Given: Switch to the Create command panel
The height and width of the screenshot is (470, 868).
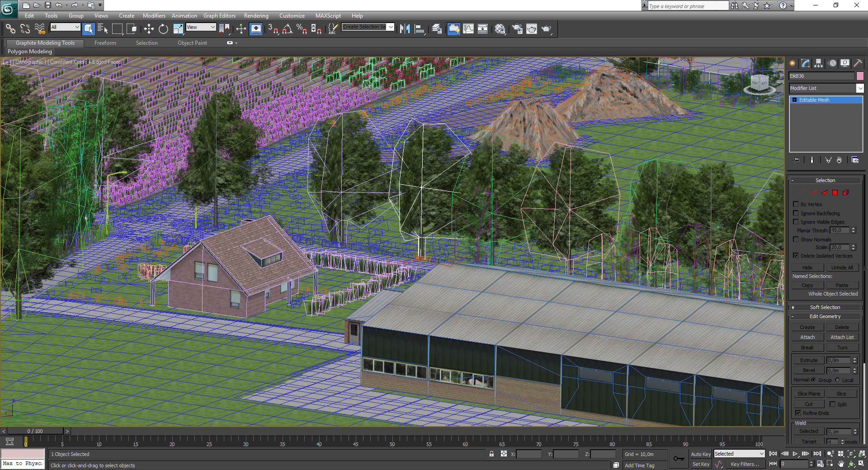Looking at the screenshot, I should (x=793, y=63).
